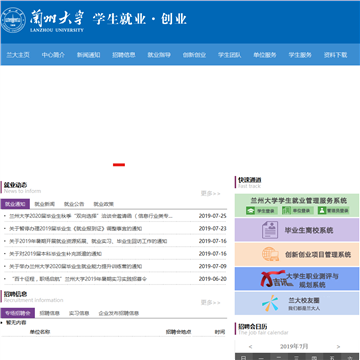Open the 兰大校友圈 banner
This screenshot has height=360, width=360.
point(297,303)
